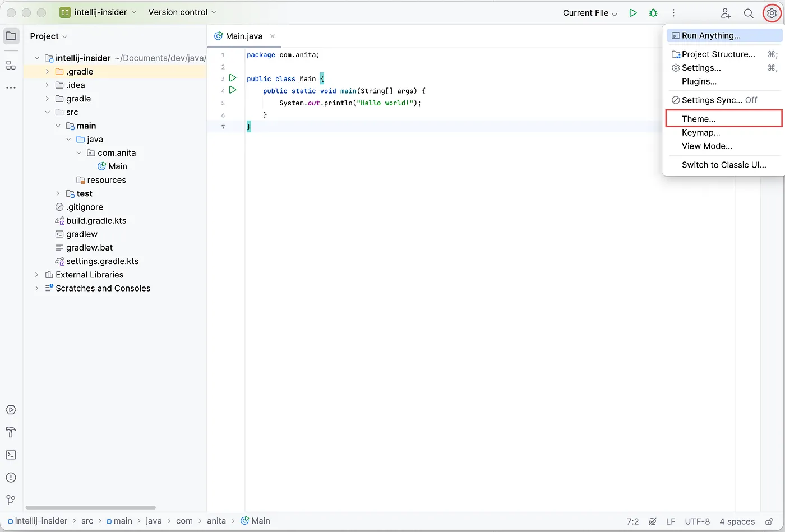Click Switch to Classic UI...

[724, 165]
